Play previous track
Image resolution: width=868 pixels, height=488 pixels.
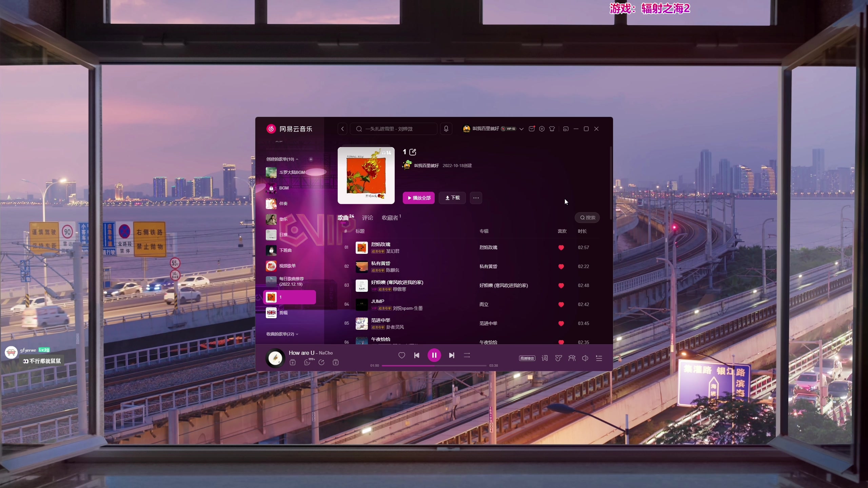pyautogui.click(x=417, y=355)
